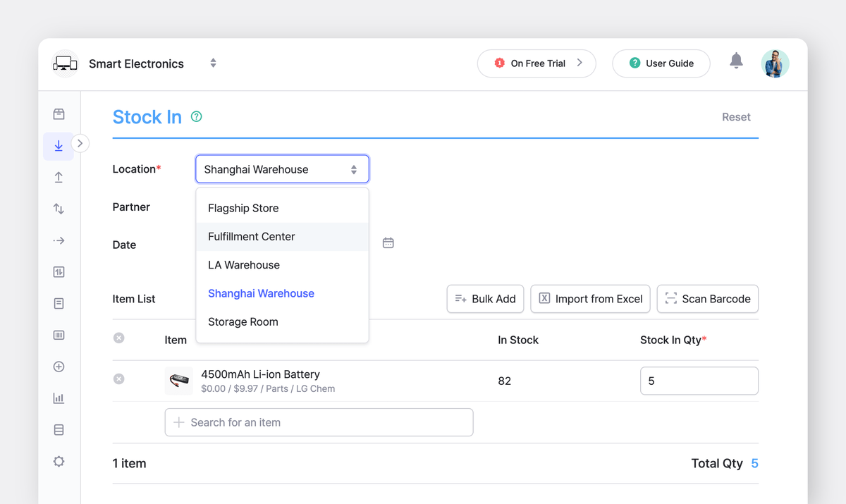Image resolution: width=846 pixels, height=504 pixels.
Task: Open Import from Excel
Action: click(x=590, y=299)
